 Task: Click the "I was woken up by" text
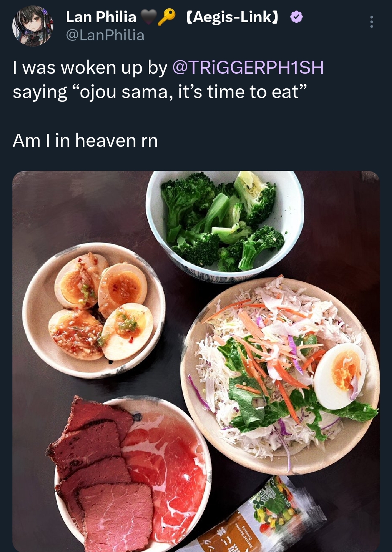tap(90, 68)
